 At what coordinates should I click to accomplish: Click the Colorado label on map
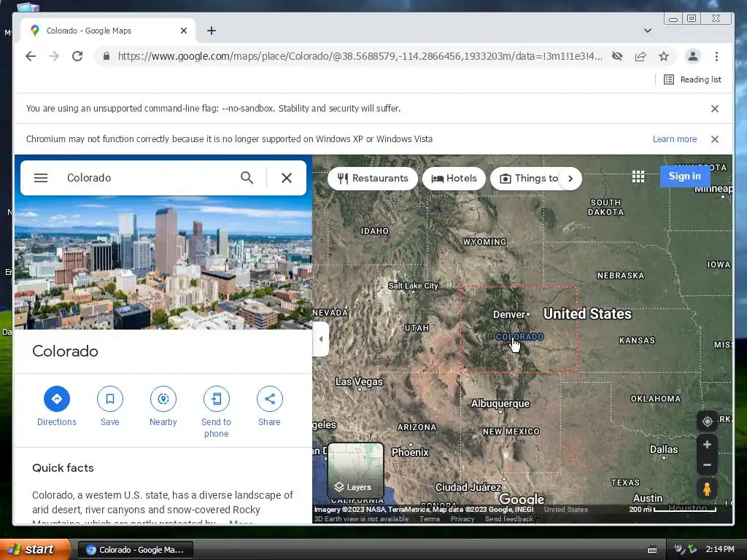[519, 337]
